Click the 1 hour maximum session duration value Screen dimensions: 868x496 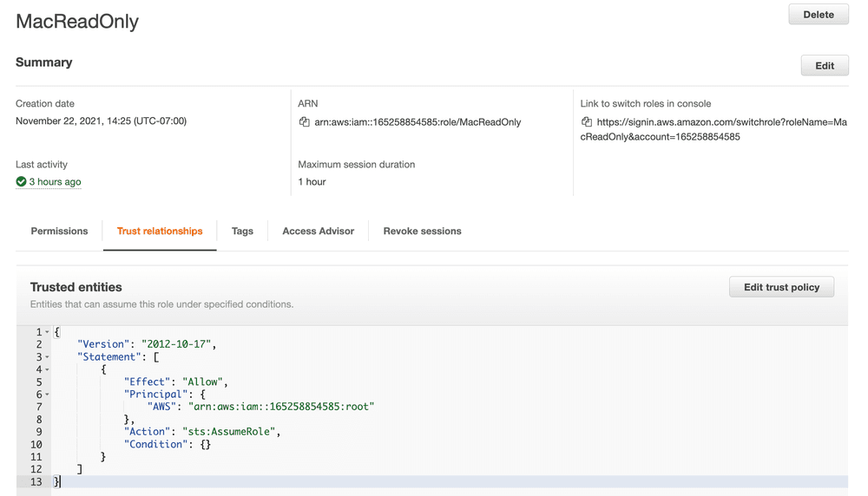click(312, 182)
